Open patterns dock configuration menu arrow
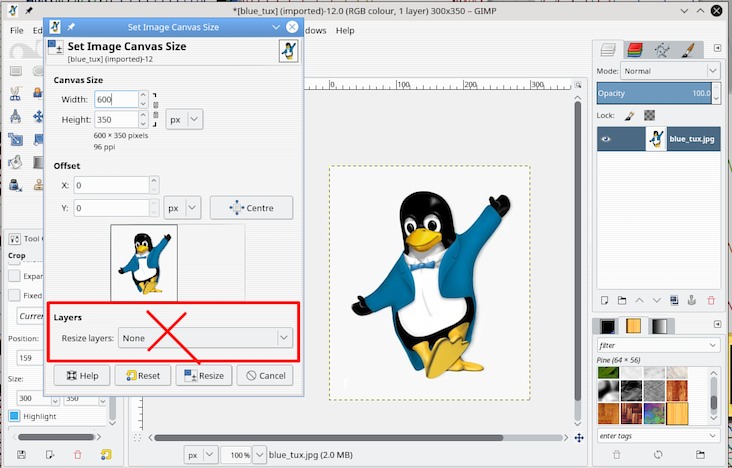 (718, 324)
